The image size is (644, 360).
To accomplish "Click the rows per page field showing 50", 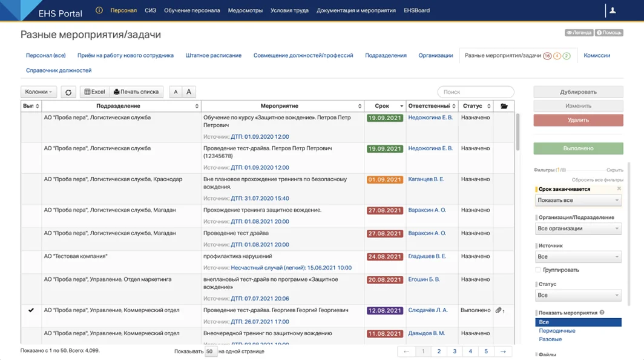I will click(x=210, y=352).
